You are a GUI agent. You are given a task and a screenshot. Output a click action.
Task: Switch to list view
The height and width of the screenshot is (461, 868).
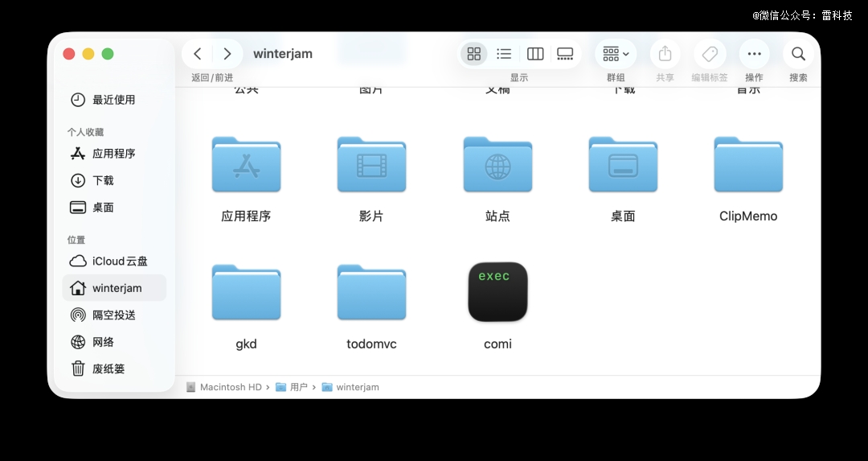[504, 54]
